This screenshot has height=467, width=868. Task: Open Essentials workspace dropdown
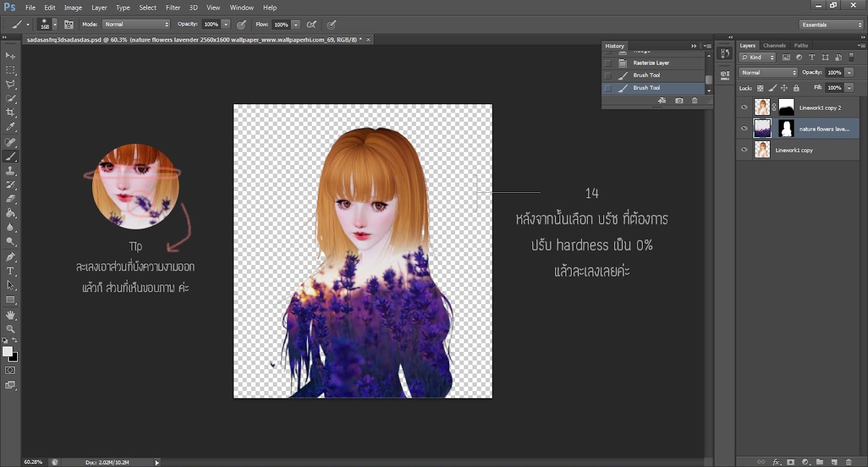831,25
